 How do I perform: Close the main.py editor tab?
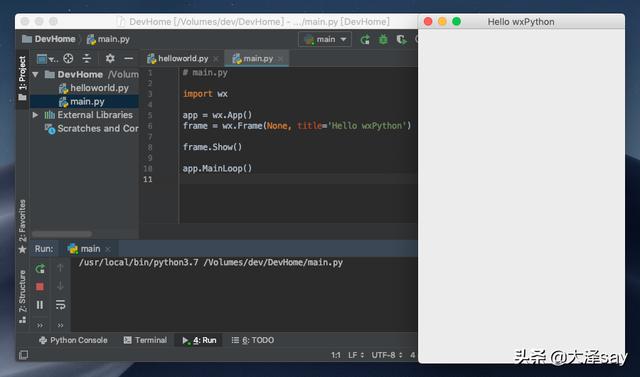pos(280,59)
